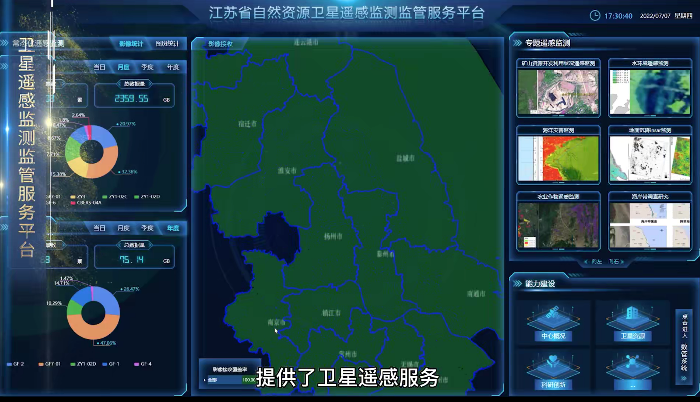700x402 pixels.
Task: Toggle GF7-01 legend entry in lower chart
Action: tap(50, 364)
